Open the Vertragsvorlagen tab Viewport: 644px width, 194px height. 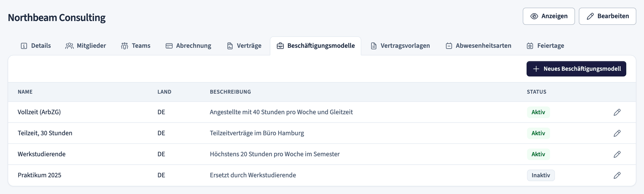(x=400, y=46)
